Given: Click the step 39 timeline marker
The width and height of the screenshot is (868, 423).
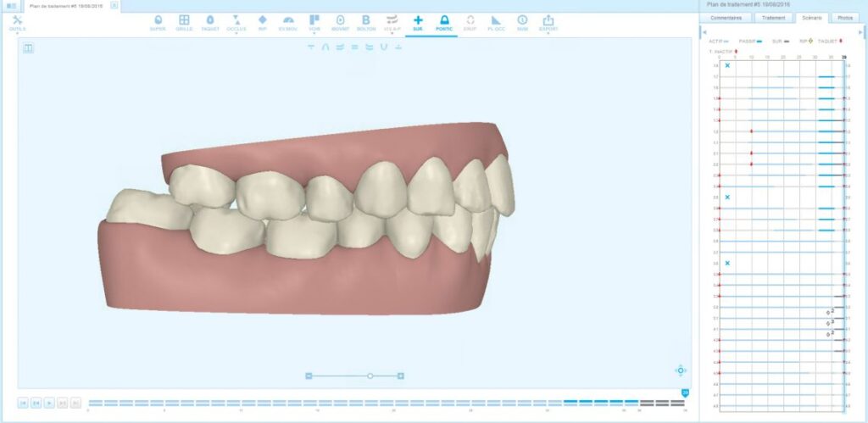Looking at the screenshot, I should (685, 392).
